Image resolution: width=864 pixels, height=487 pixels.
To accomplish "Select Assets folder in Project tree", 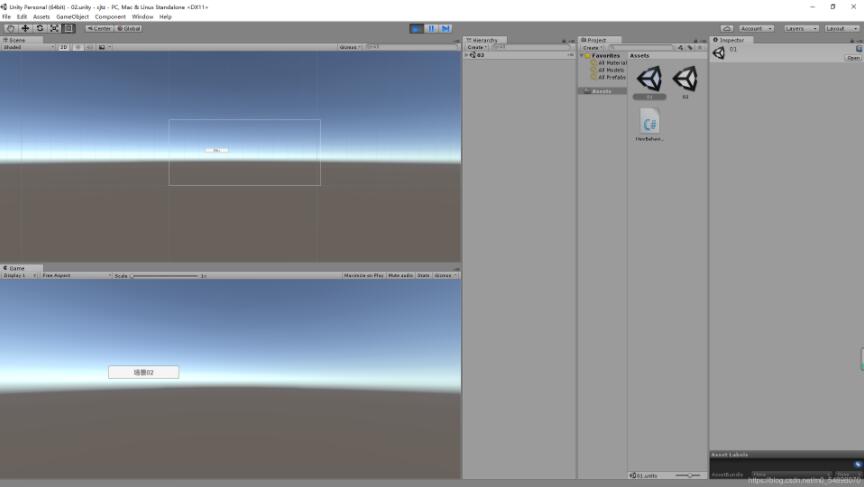I will (x=602, y=91).
